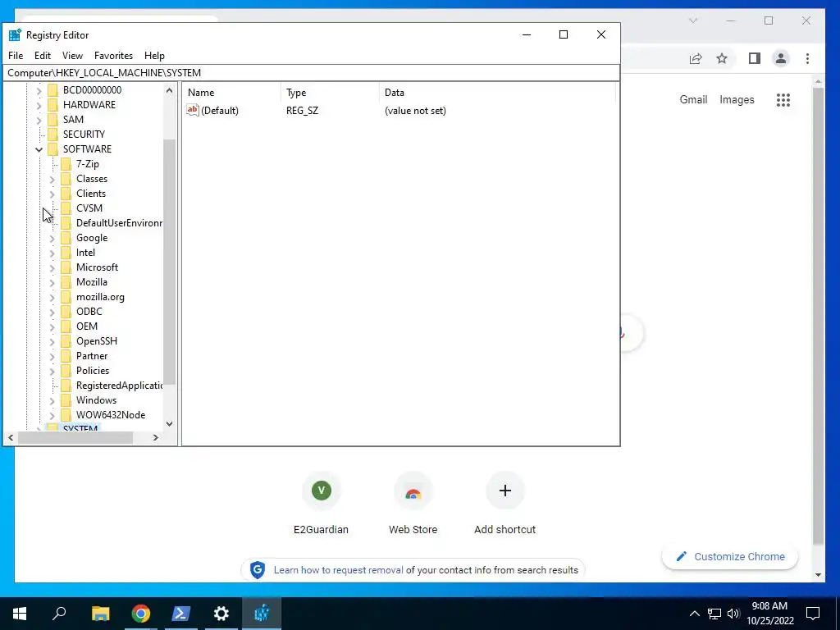Select the ODBC folder icon
This screenshot has width=840, height=630.
[x=66, y=311]
